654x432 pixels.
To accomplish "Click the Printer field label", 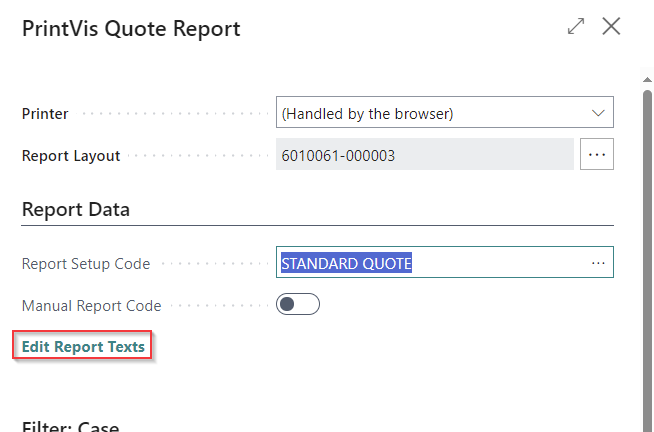I will click(45, 114).
